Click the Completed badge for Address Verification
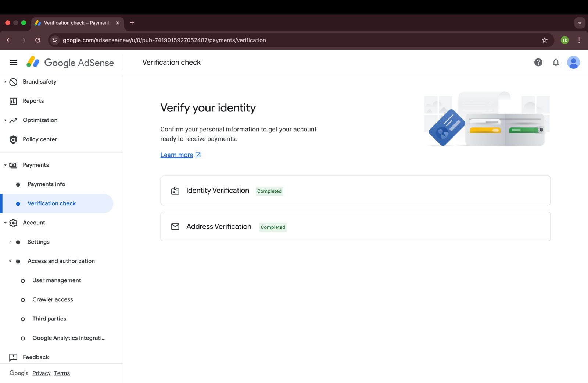Image resolution: width=588 pixels, height=383 pixels. click(x=273, y=227)
